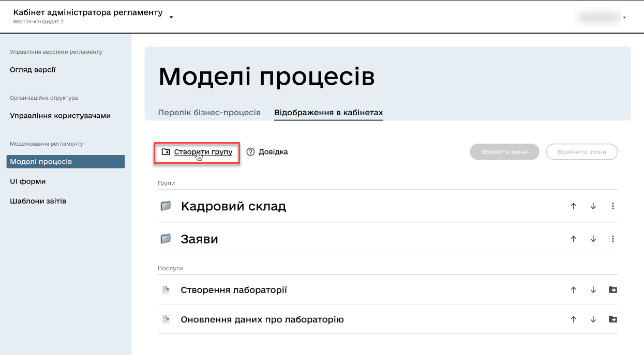Move Кадровий склад group up
The image size is (644, 355).
573,206
